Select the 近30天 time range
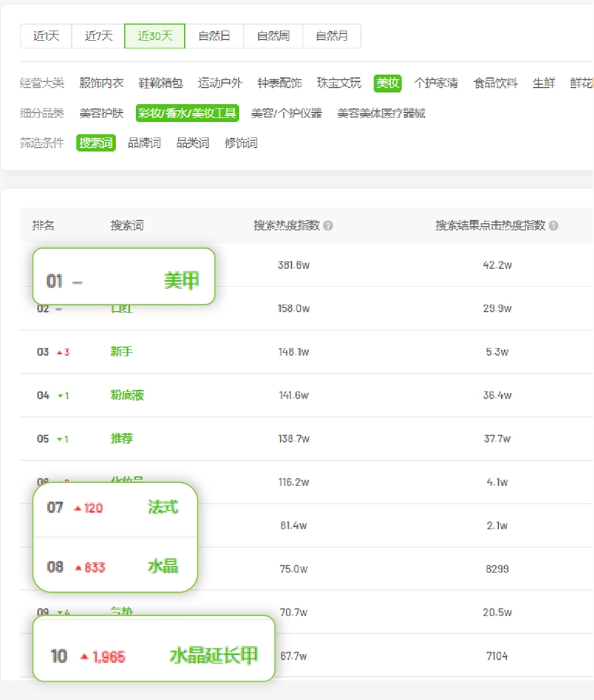Screen dimensions: 594x700 point(154,36)
